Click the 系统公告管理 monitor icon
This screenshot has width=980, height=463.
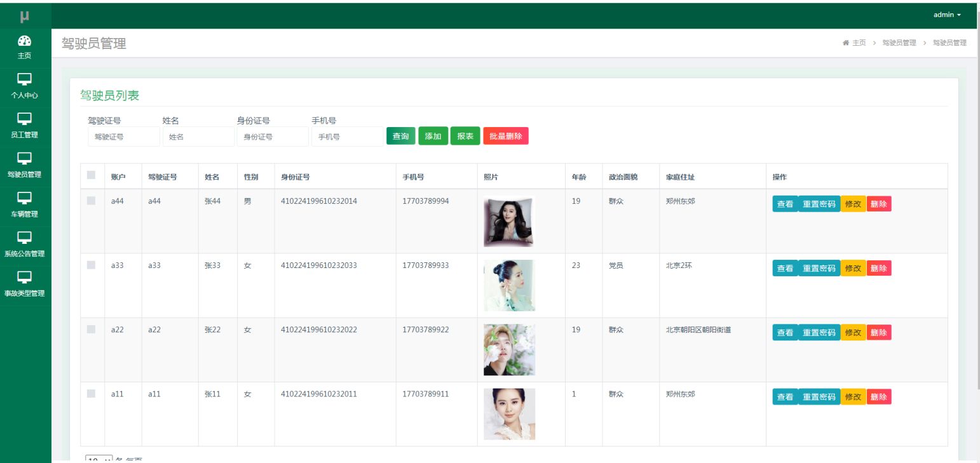(x=25, y=238)
